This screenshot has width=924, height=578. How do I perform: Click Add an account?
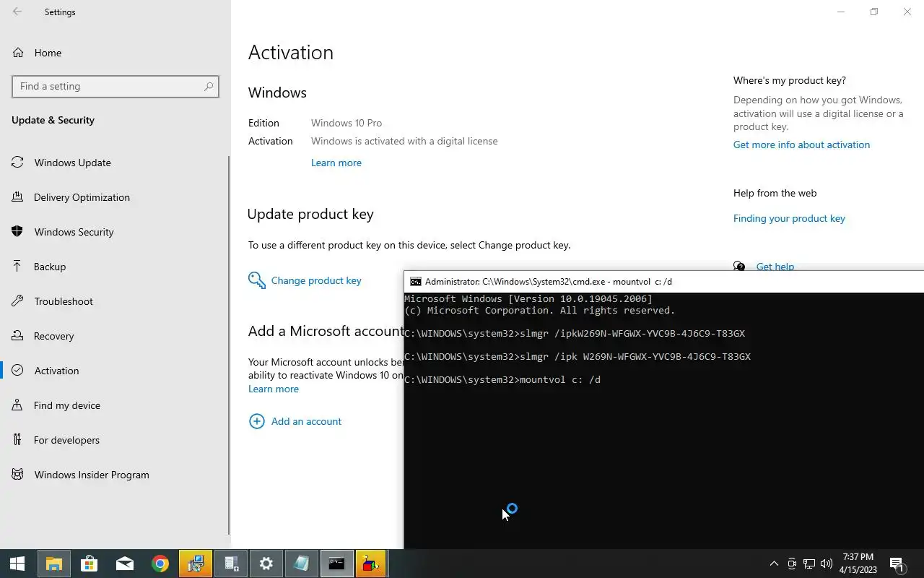tap(306, 421)
